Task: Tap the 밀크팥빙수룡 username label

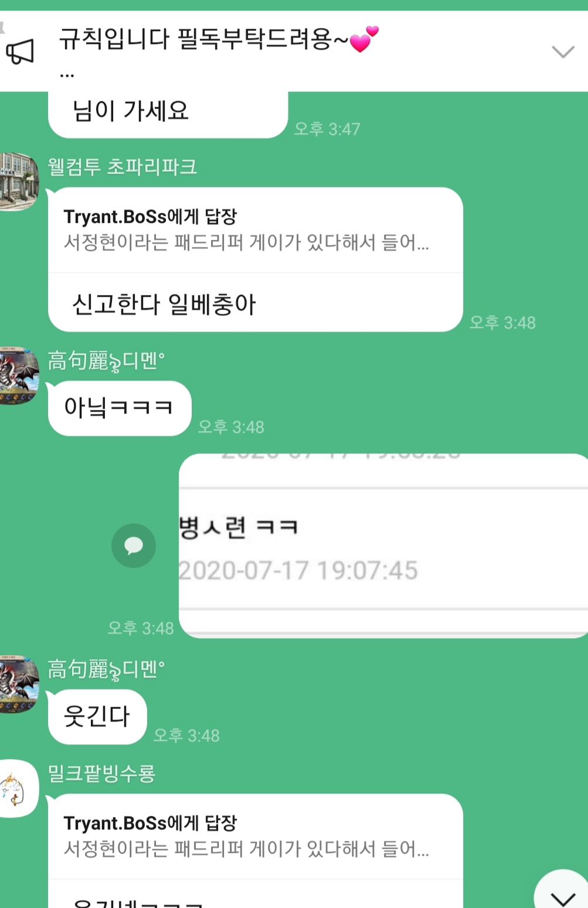Action: (x=101, y=774)
